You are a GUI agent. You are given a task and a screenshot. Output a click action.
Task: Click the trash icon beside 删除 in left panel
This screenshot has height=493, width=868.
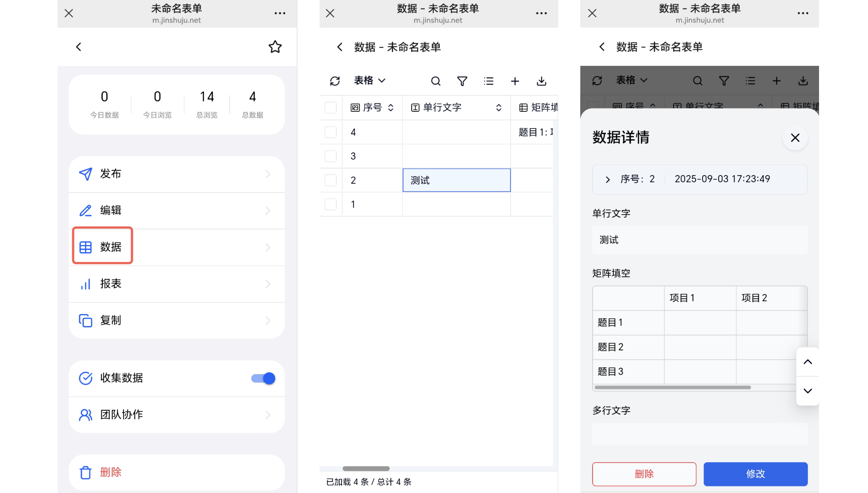85,472
